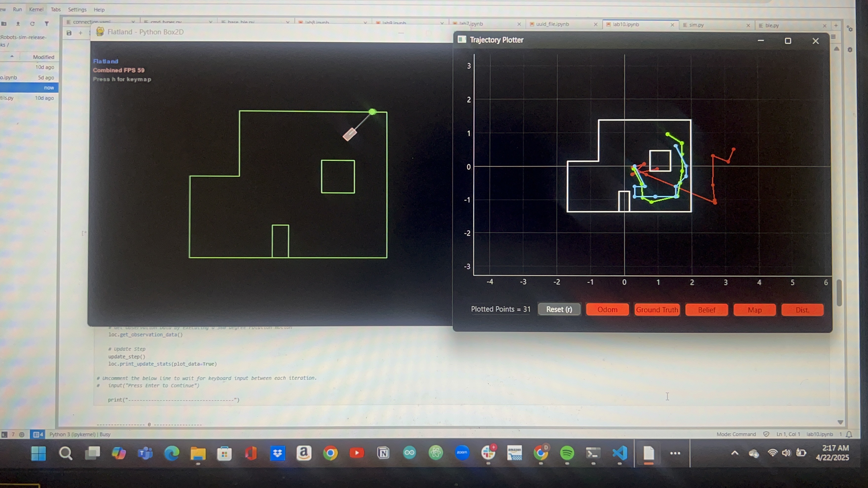The height and width of the screenshot is (488, 868).
Task: Open Arduino IDE from taskbar
Action: pos(409,453)
